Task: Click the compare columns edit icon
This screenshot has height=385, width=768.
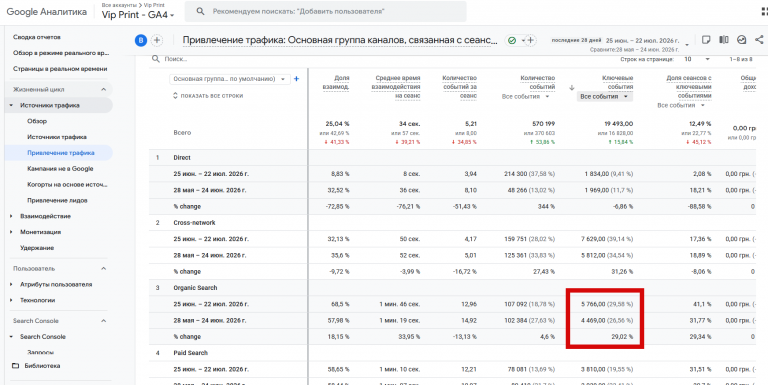Action: pos(723,40)
